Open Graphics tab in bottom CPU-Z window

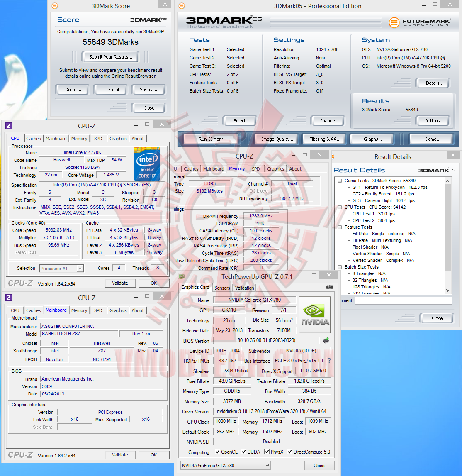point(118,310)
